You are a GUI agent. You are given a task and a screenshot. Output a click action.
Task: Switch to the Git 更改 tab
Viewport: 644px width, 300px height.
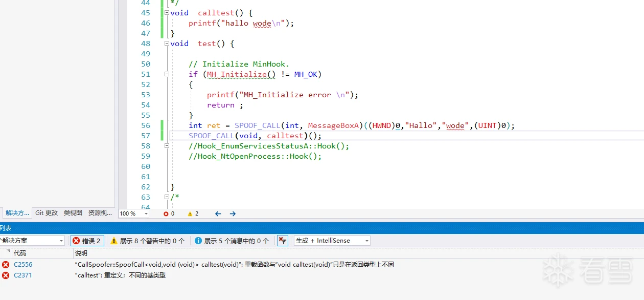pyautogui.click(x=47, y=213)
